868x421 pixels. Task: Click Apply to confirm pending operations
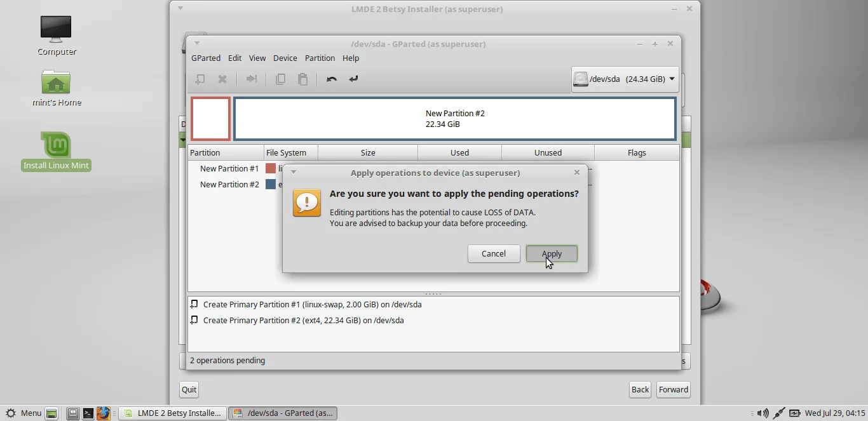coord(551,253)
